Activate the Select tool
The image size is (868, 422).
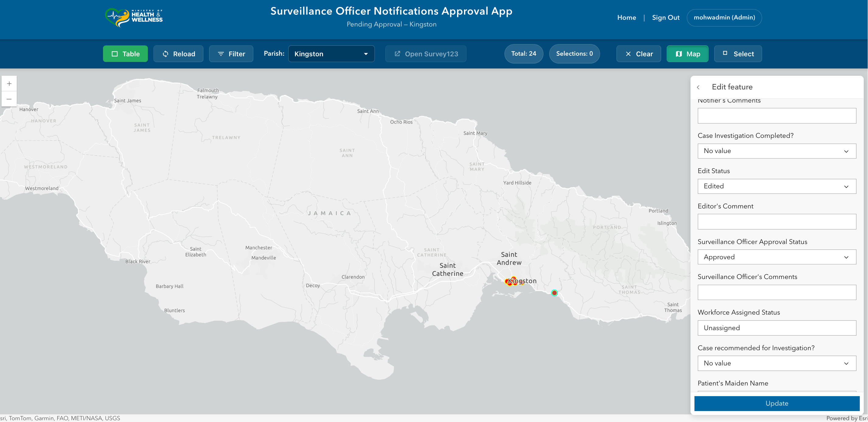738,54
